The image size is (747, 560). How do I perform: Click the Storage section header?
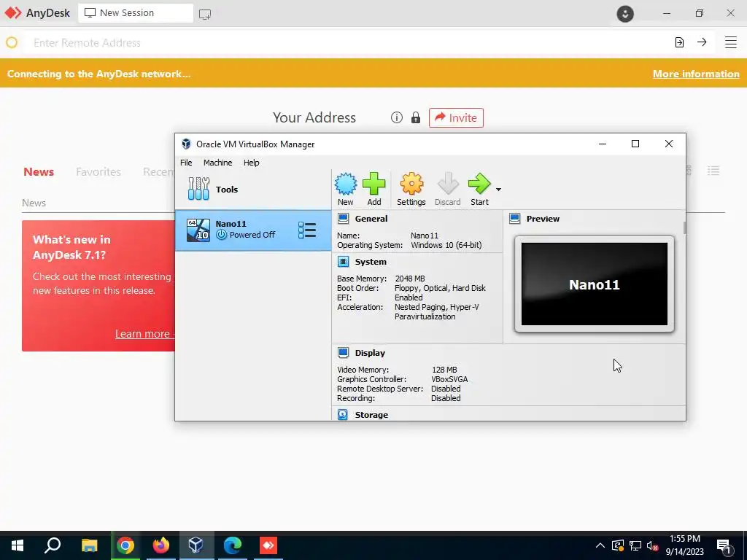(371, 415)
